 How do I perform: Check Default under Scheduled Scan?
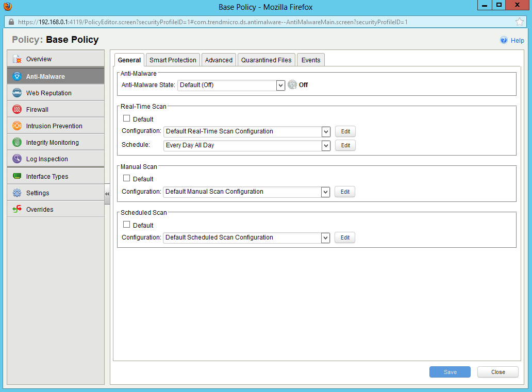127,225
